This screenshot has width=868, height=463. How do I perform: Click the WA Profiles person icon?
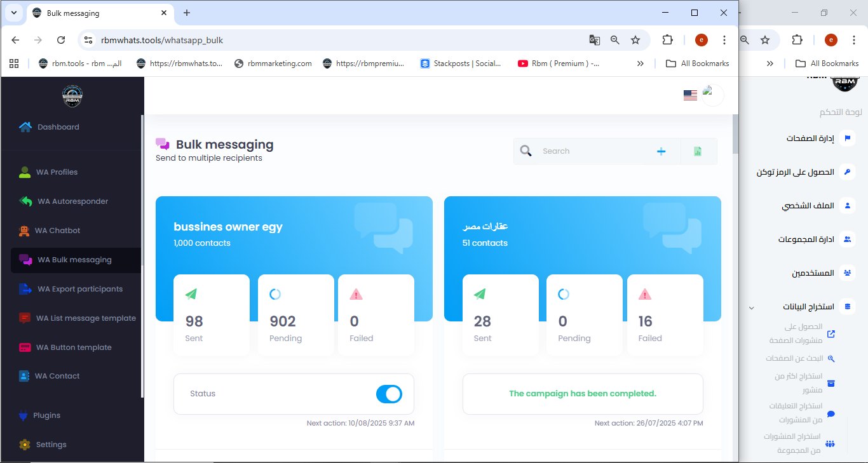25,172
